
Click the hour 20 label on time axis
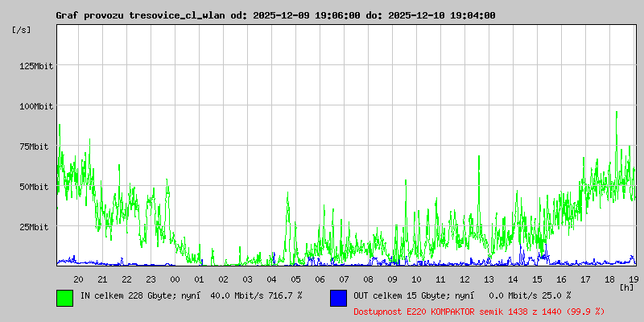(x=78, y=279)
